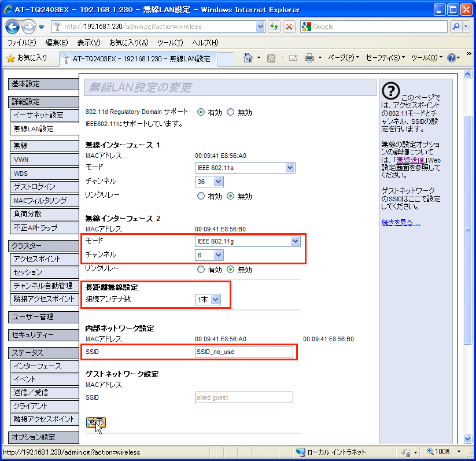Disable 802.11d Regulatory Domain support (無効)

[x=230, y=112]
